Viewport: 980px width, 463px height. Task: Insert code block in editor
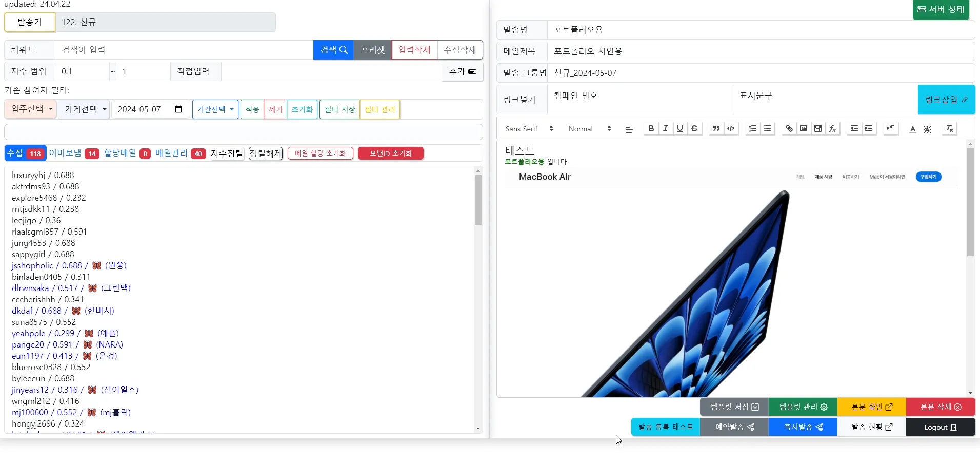click(x=731, y=129)
